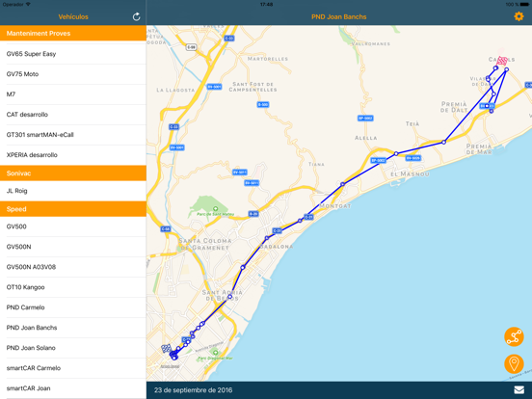Tap the Premià de Mar map label
The height and width of the screenshot is (399, 532).
coord(479,149)
